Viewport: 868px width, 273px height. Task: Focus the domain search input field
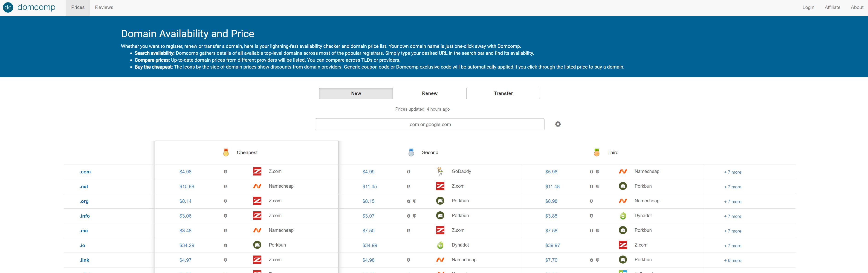(430, 124)
